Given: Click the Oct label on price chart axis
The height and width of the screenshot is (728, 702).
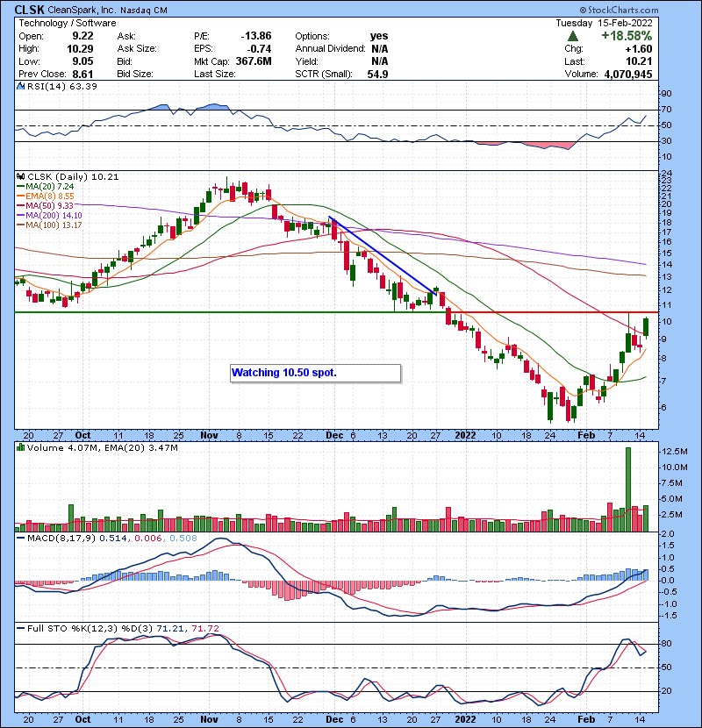Looking at the screenshot, I should 82,436.
